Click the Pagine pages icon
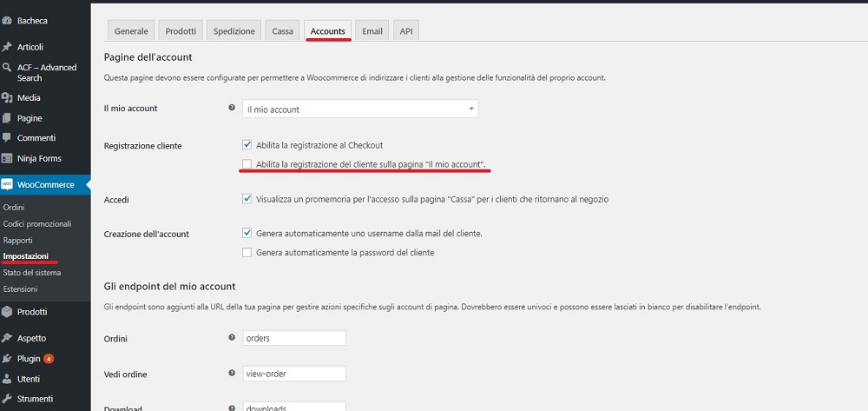The height and width of the screenshot is (411, 868). coord(7,118)
